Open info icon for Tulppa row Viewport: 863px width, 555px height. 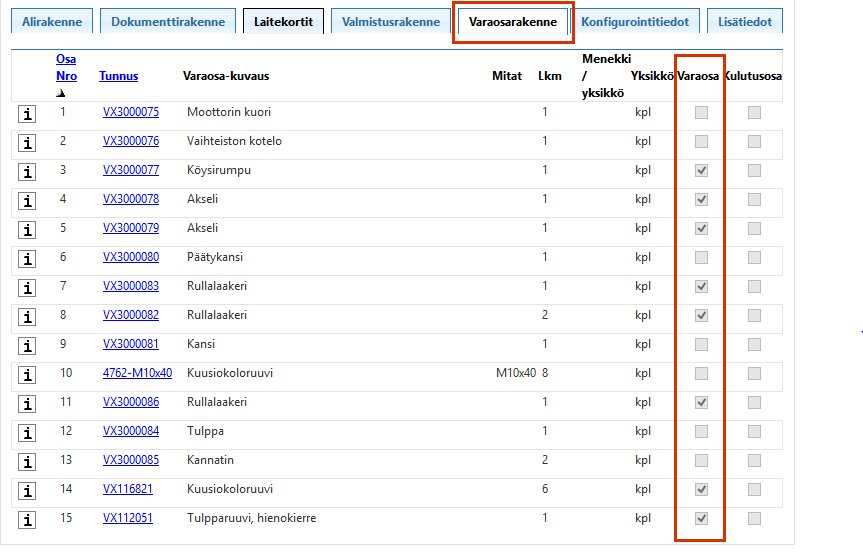coord(28,433)
